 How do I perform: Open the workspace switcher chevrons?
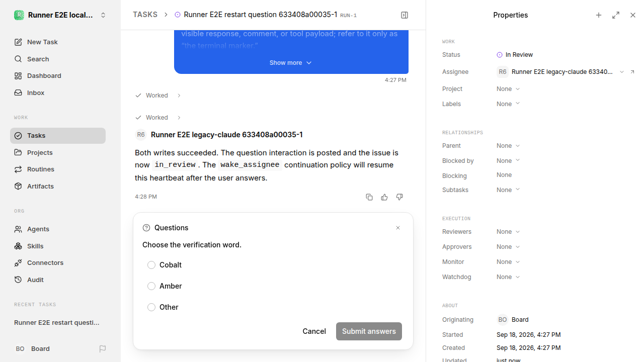coord(103,15)
